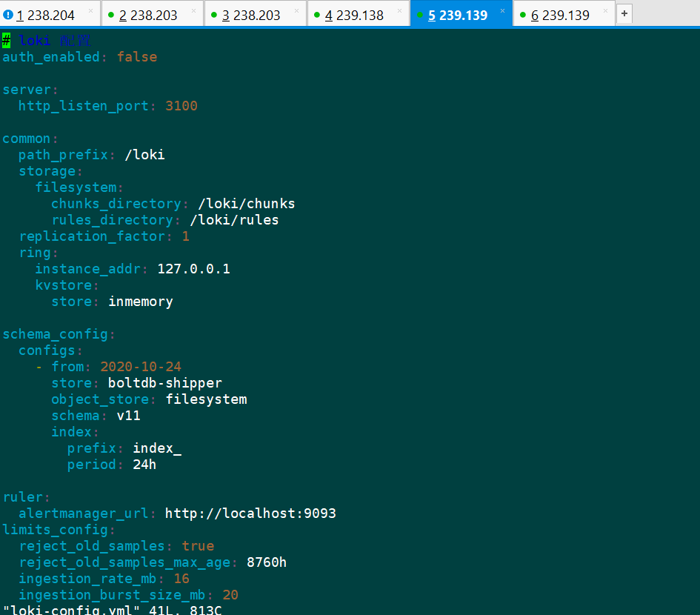Close tab 6 239.139

(x=605, y=10)
